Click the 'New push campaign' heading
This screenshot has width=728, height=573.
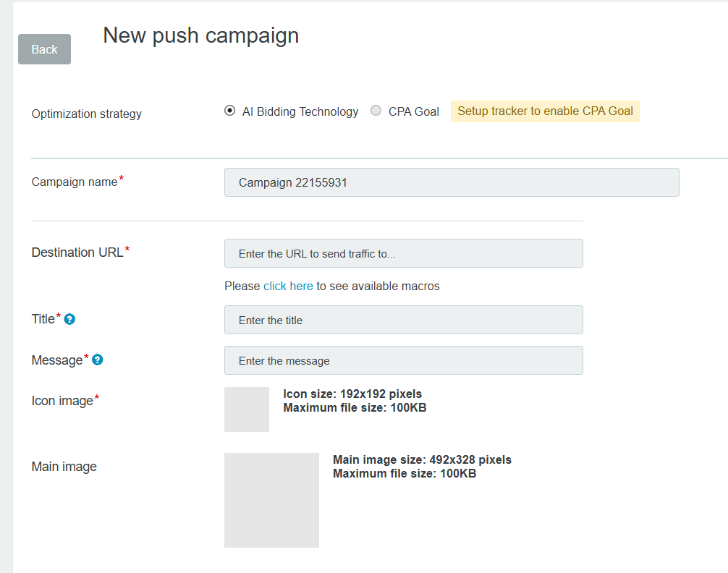tap(200, 35)
